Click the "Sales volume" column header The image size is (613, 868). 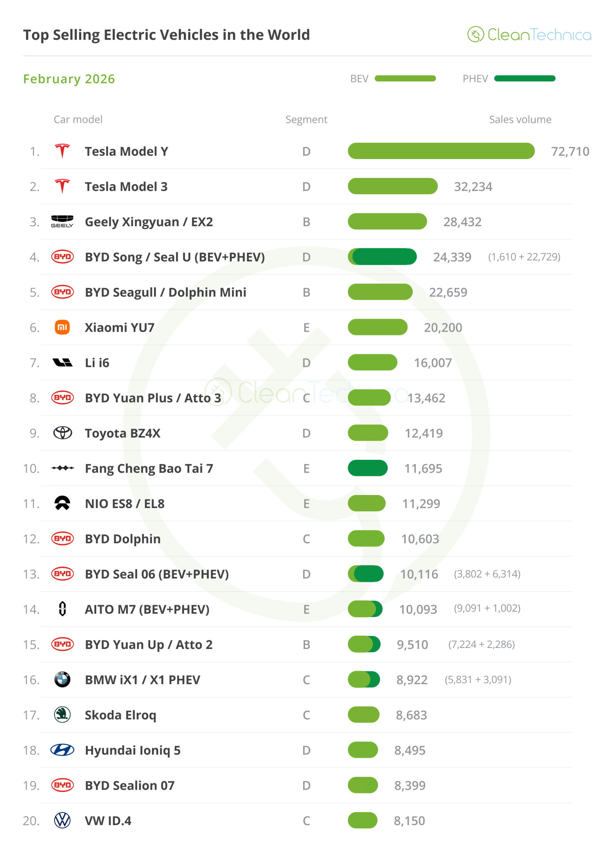point(520,119)
